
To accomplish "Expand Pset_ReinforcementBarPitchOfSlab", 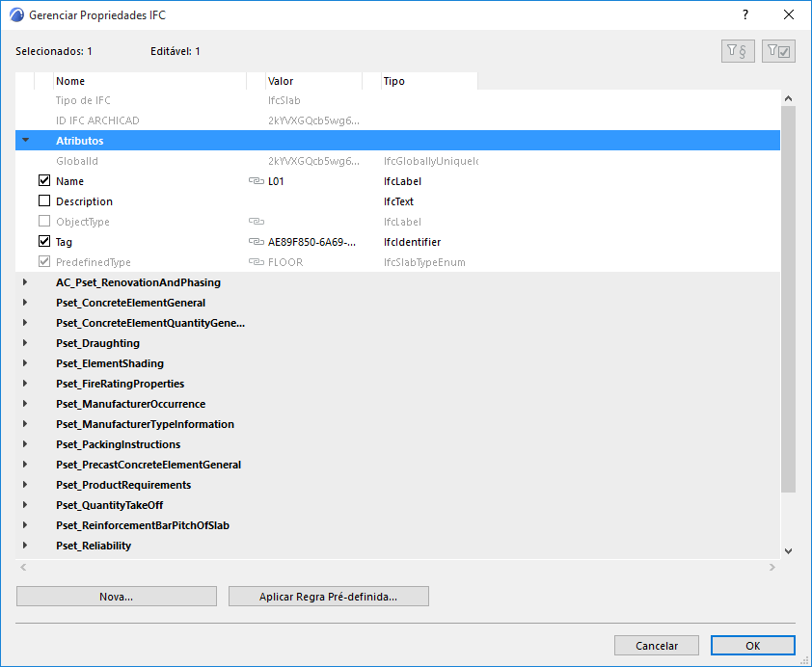I will 25,524.
